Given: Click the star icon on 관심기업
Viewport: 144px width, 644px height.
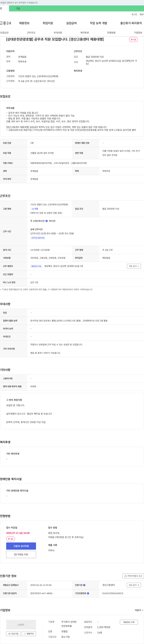Looking at the screenshot, I should (x=9, y=633).
